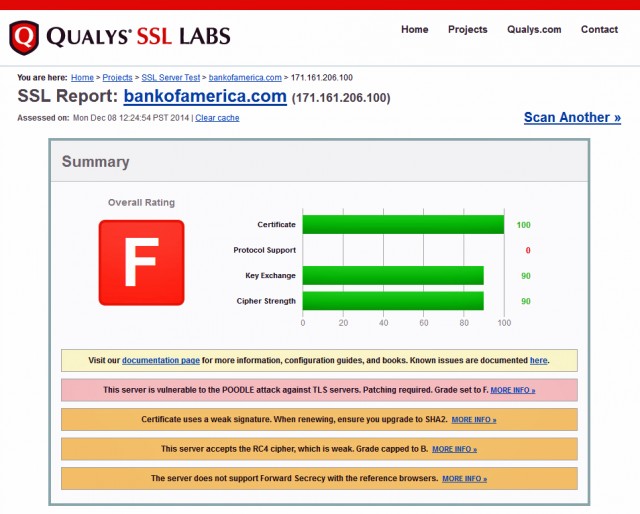The width and height of the screenshot is (640, 514).
Task: Open MORE INFO for Forward Secrecy warning
Action: (464, 478)
